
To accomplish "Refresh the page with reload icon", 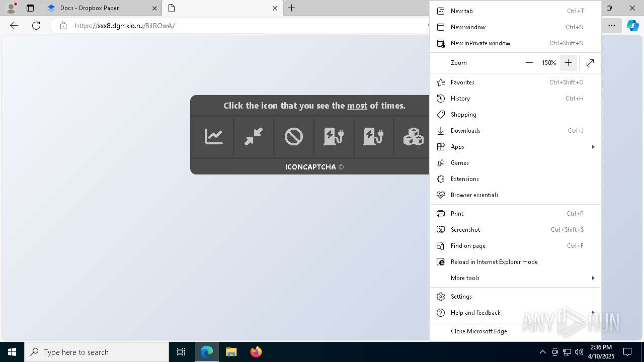I will 36,26.
